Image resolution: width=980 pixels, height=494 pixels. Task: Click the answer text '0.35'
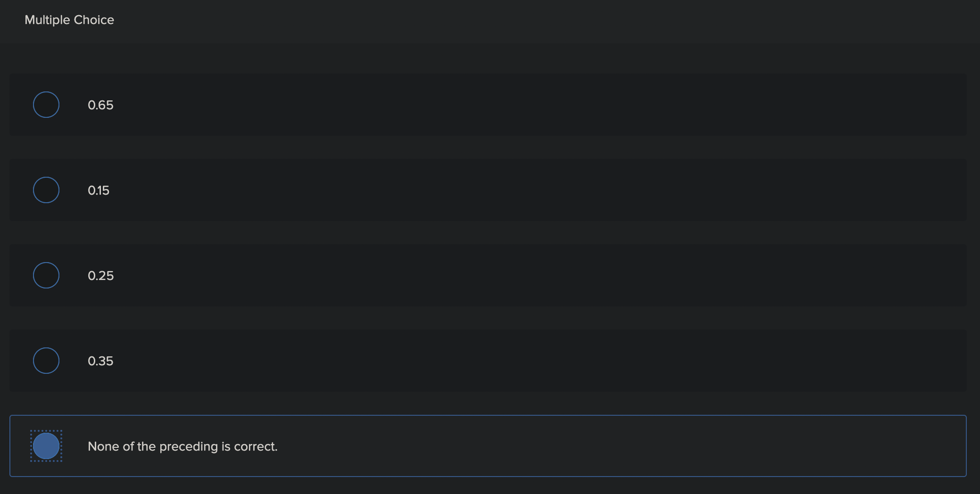100,361
